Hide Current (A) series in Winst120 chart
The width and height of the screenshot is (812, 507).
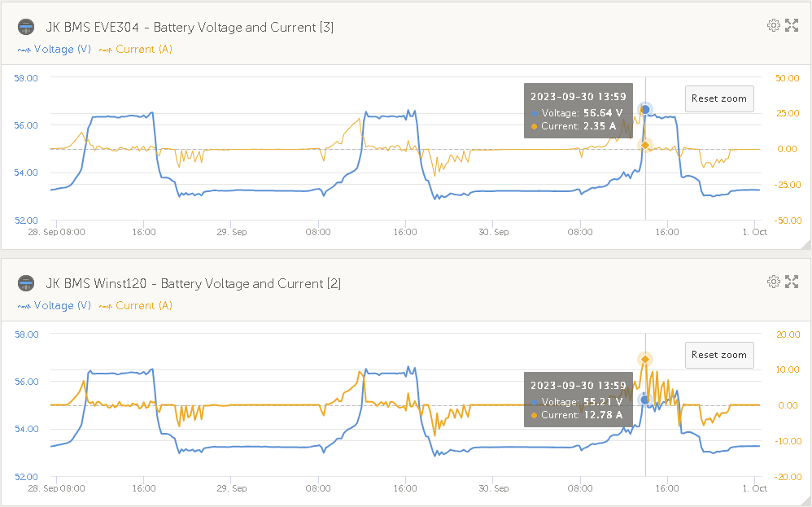pyautogui.click(x=136, y=306)
